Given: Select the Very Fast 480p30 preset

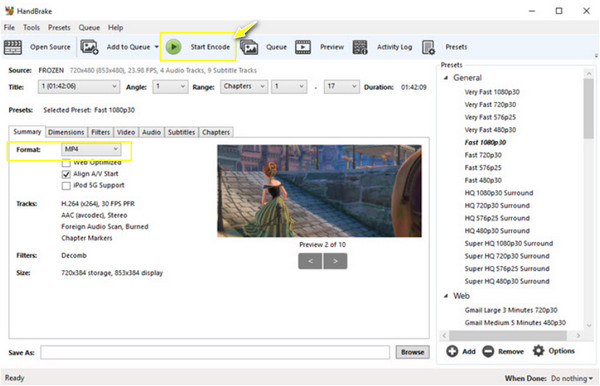Looking at the screenshot, I should [x=490, y=130].
